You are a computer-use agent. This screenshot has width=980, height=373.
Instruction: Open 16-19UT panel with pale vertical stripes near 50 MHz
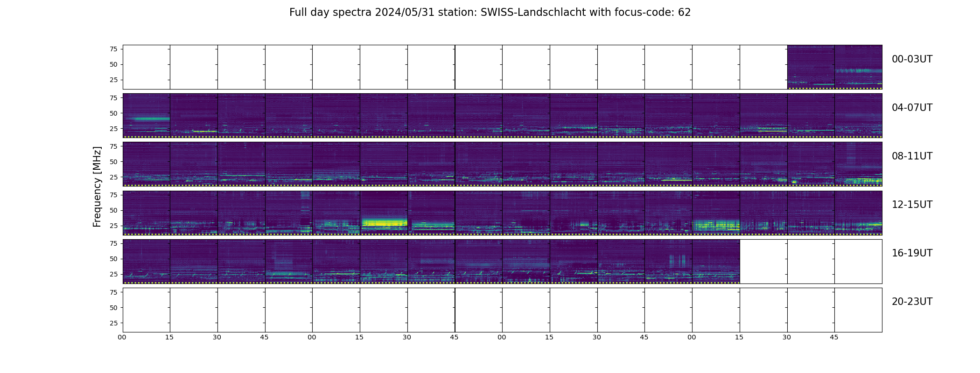pos(668,261)
